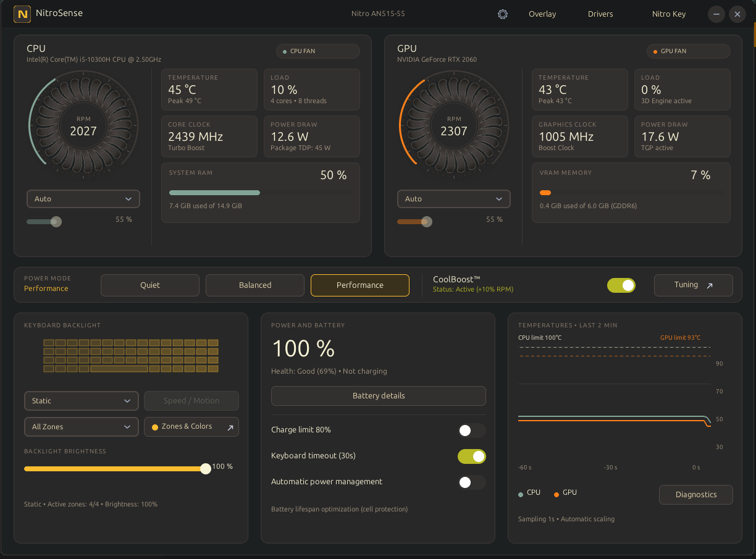Click the VRAM memory usage bar

click(632, 193)
